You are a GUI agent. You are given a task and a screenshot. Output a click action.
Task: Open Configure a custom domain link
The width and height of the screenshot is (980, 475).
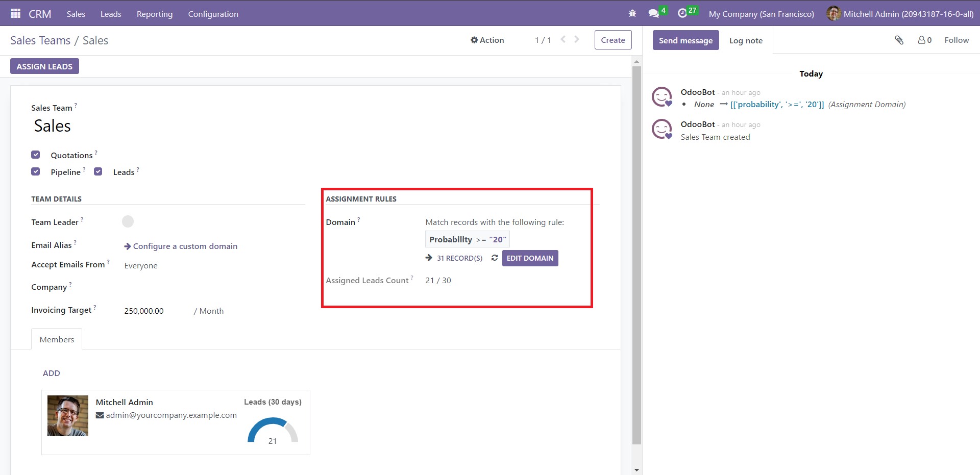[x=181, y=246]
